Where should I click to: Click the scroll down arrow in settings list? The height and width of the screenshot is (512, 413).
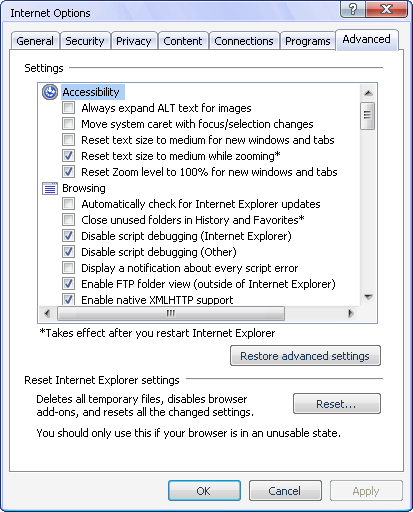(x=368, y=297)
